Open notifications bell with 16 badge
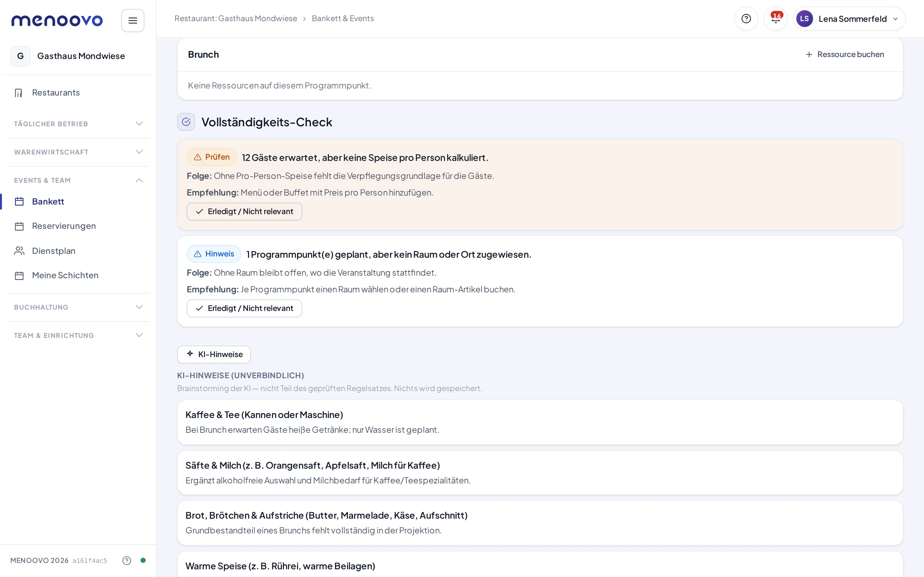 [775, 19]
